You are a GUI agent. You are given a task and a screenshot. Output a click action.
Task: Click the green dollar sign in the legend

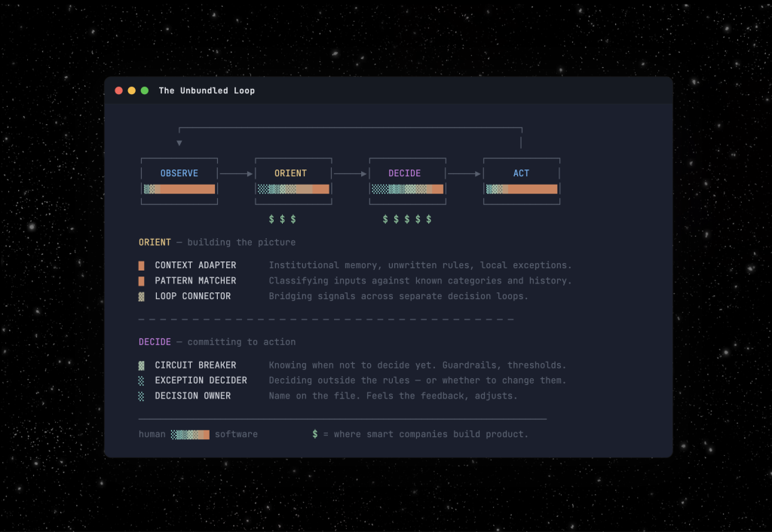315,434
